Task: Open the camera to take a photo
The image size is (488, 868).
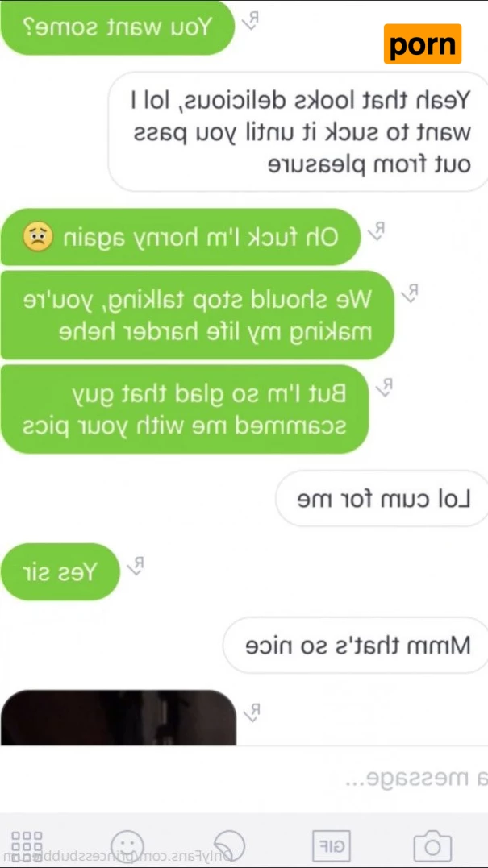Action: click(432, 845)
